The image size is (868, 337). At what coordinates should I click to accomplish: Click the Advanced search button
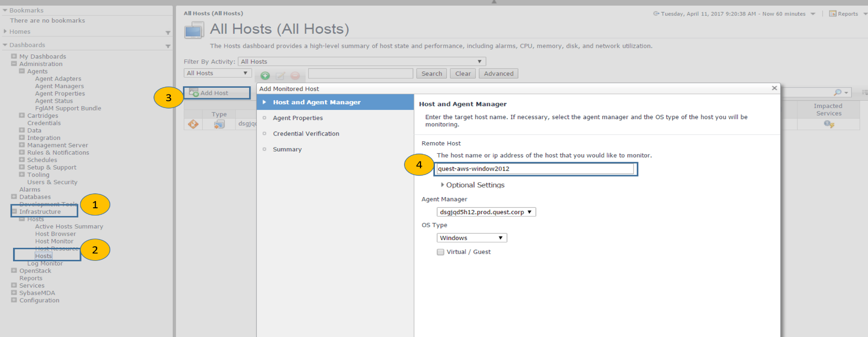coord(498,74)
